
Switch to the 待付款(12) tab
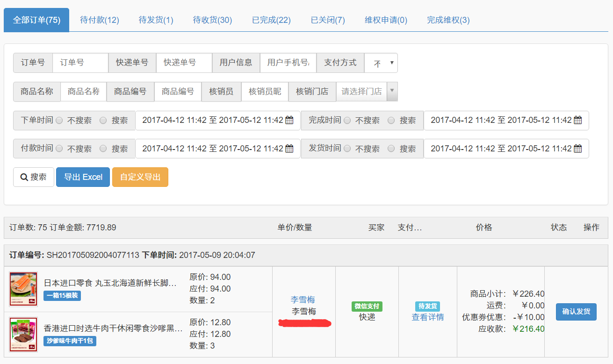coord(100,20)
